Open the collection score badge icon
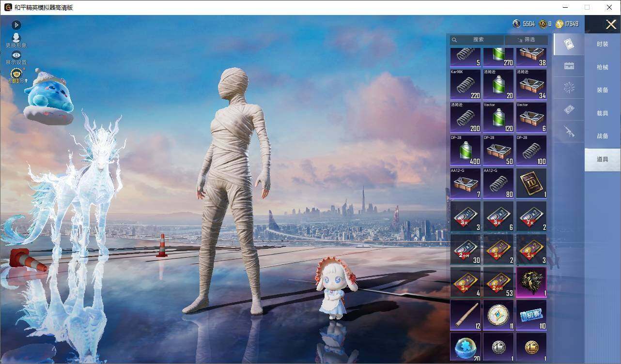 pyautogui.click(x=16, y=75)
